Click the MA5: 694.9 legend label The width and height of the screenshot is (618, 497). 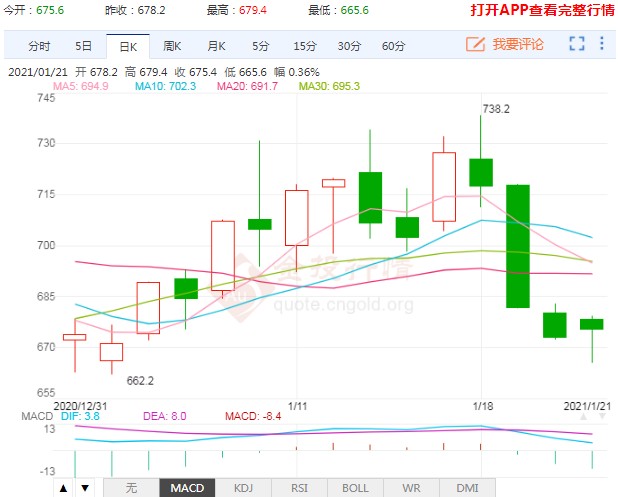click(x=81, y=86)
